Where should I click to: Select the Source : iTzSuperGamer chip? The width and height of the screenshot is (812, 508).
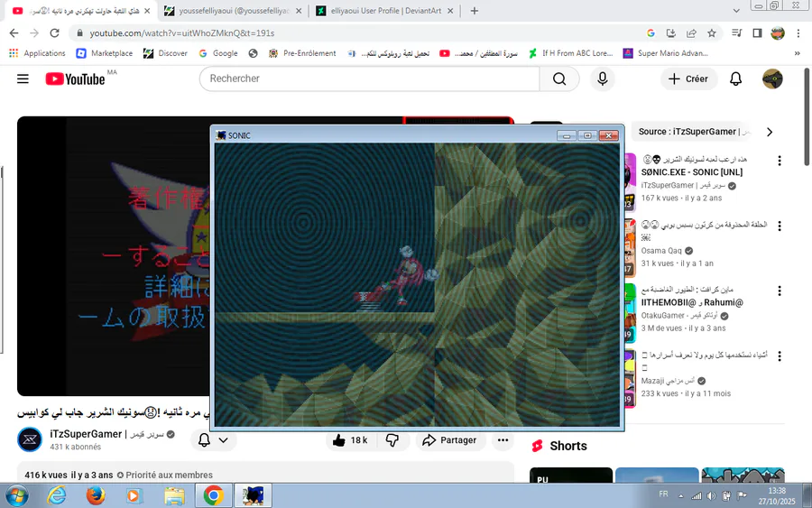point(693,132)
